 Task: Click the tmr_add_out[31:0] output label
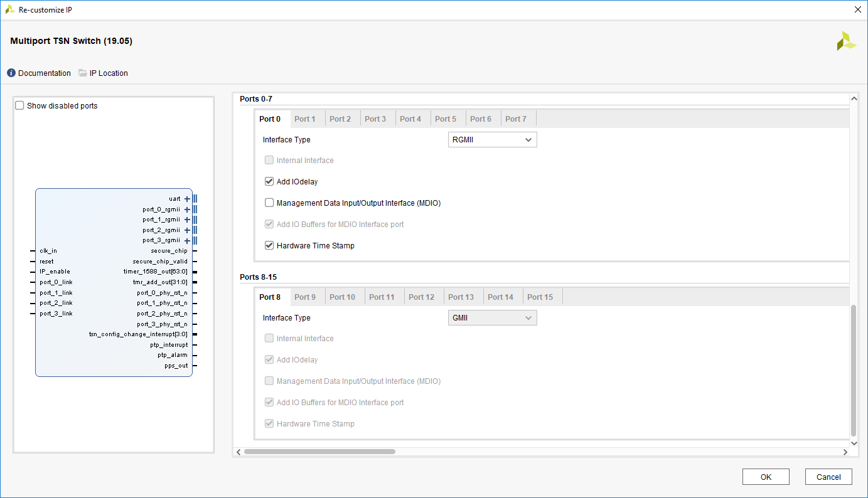point(160,282)
